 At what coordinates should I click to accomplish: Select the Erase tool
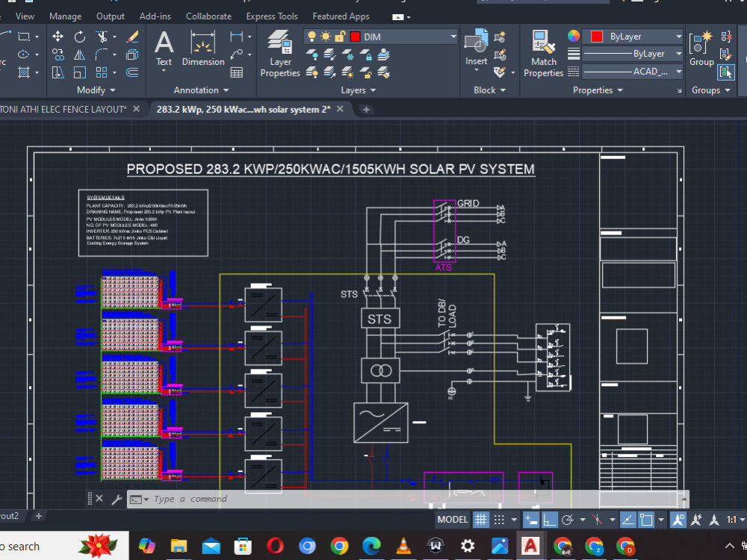[132, 37]
